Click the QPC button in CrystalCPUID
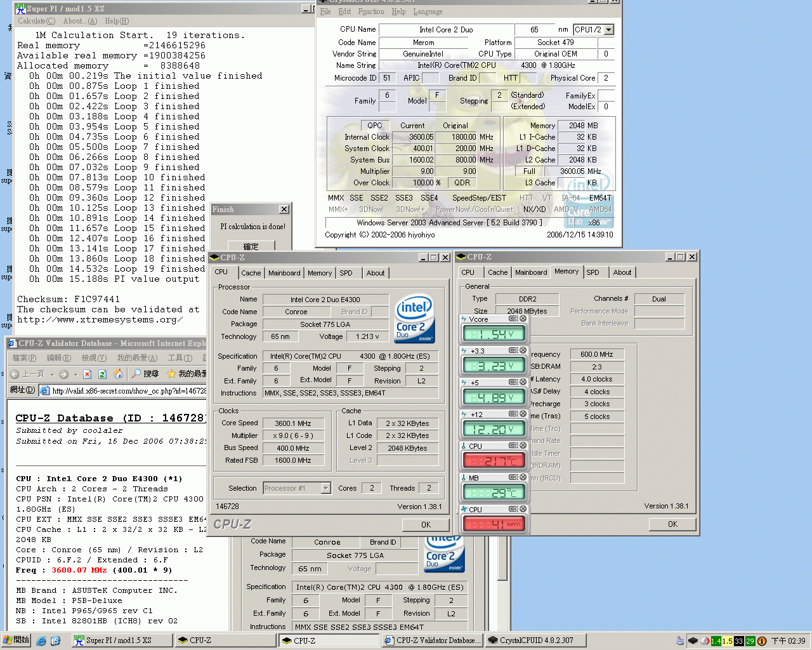This screenshot has width=812, height=650. coord(375,126)
